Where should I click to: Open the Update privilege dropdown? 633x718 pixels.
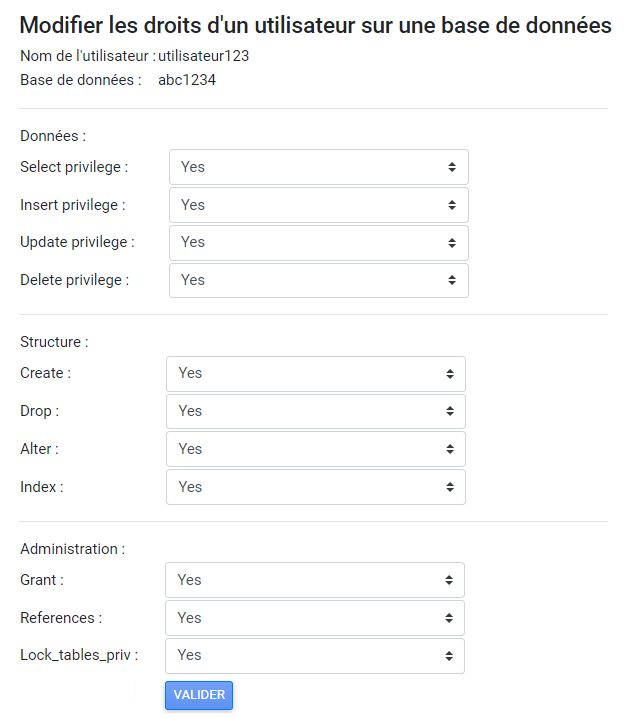[319, 243]
